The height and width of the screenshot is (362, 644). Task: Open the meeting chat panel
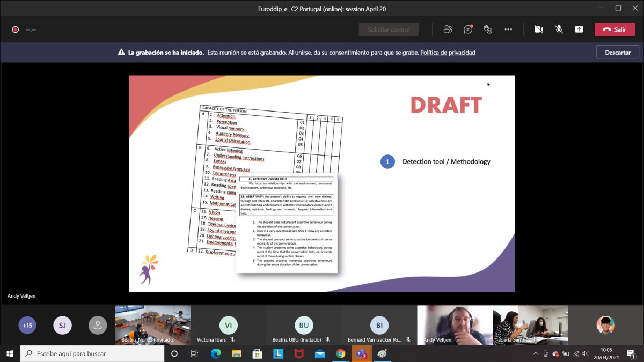pyautogui.click(x=468, y=29)
